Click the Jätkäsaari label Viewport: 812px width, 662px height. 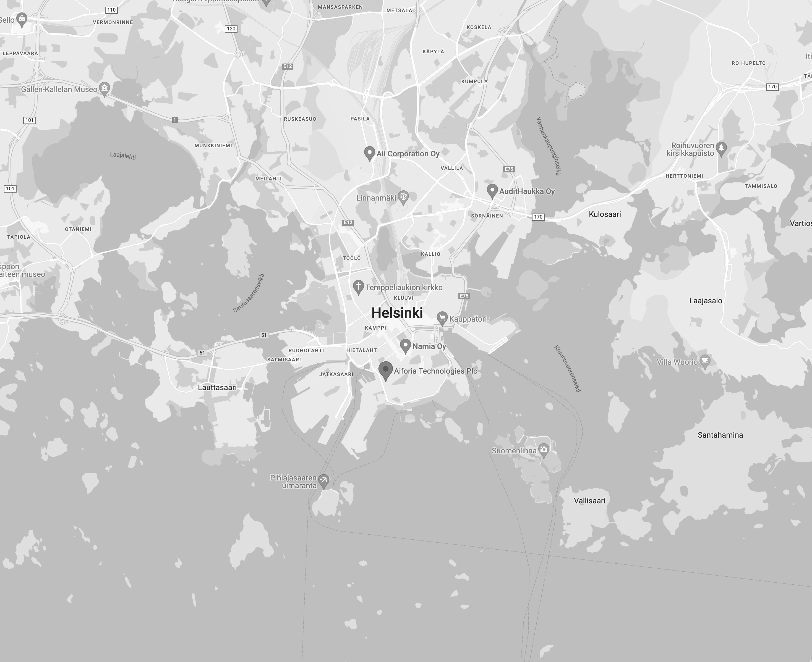click(x=336, y=374)
